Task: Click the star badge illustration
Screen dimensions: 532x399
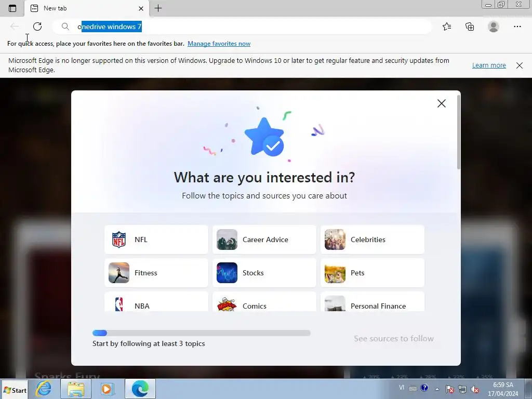Action: coord(264,137)
